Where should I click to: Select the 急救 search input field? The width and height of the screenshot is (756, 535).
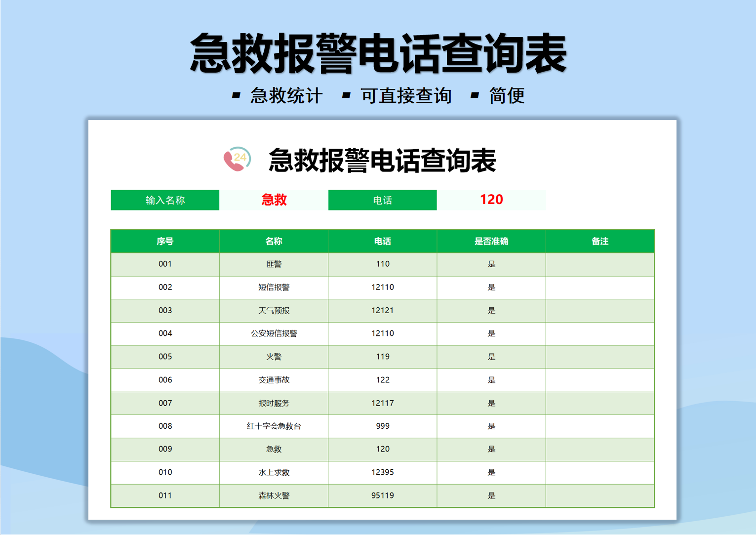273,200
